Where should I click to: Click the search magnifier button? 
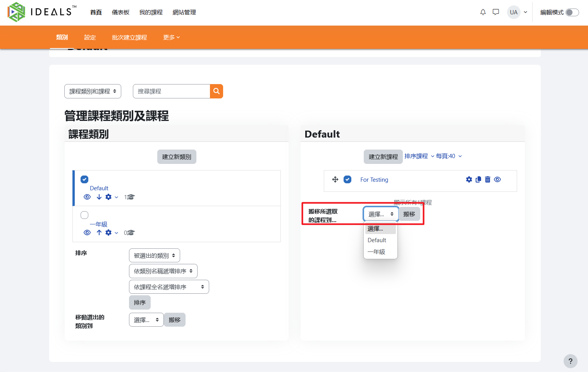point(217,91)
